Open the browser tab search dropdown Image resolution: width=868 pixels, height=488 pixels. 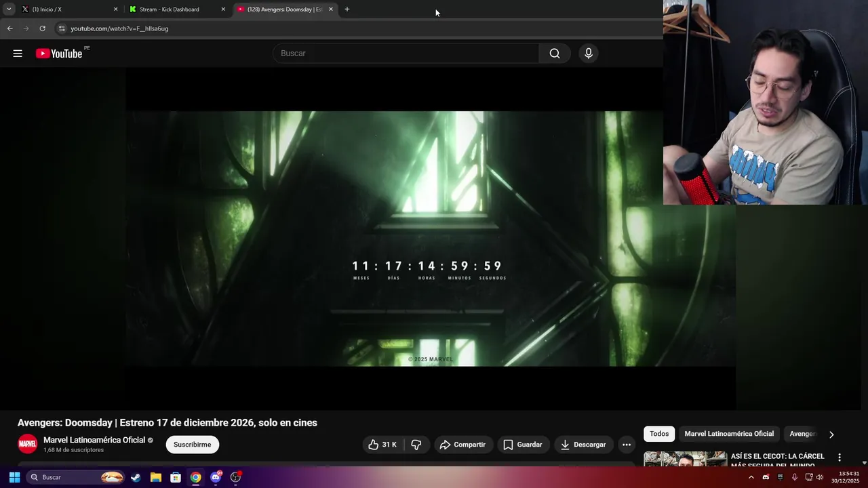coord(9,9)
